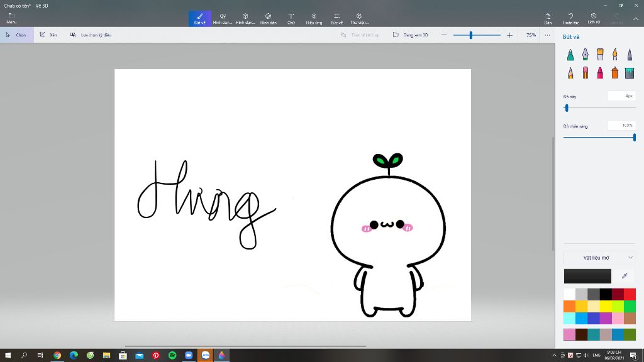Click the Dán (Paste) button
Viewport: 644px width, 362px height.
pos(548,18)
